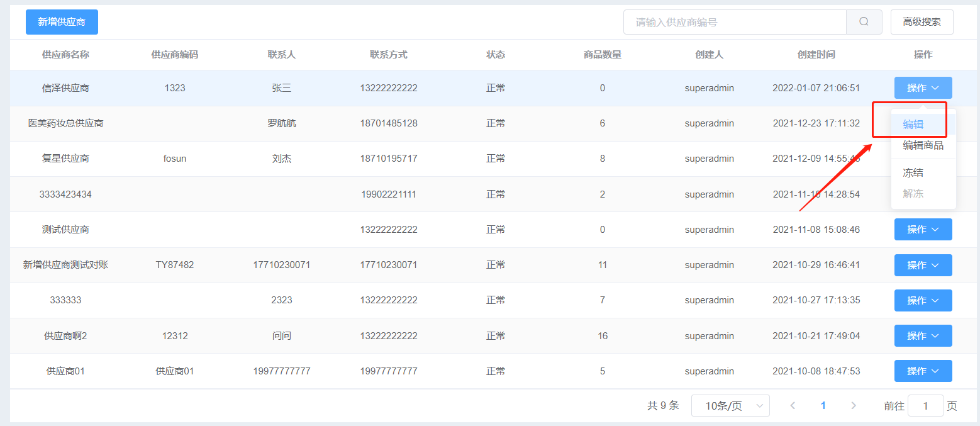Click phone number 18701485128
The image size is (980, 426).
click(389, 123)
